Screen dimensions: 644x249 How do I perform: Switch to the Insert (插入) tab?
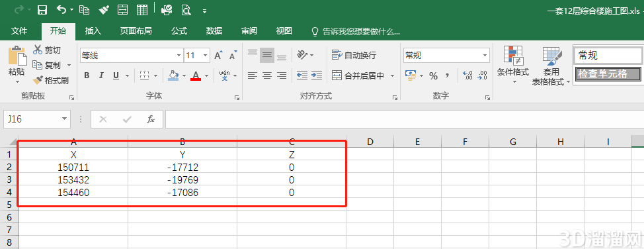pos(93,31)
